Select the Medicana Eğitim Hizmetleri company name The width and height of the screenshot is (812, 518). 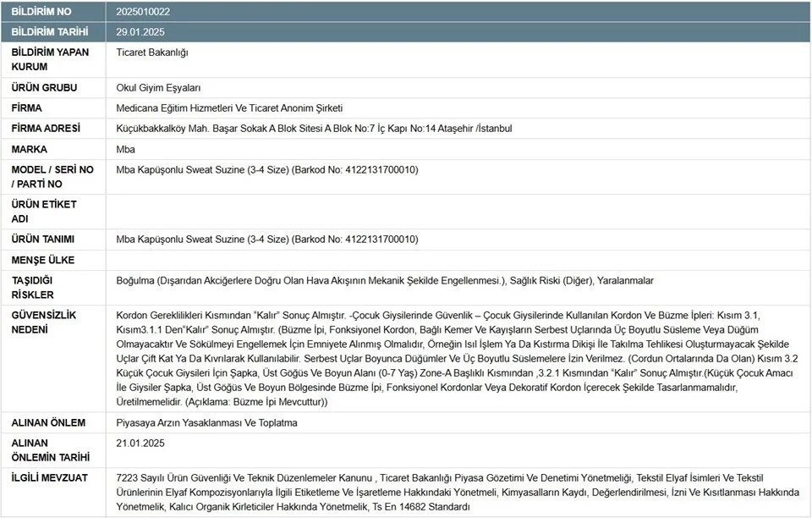coord(229,107)
